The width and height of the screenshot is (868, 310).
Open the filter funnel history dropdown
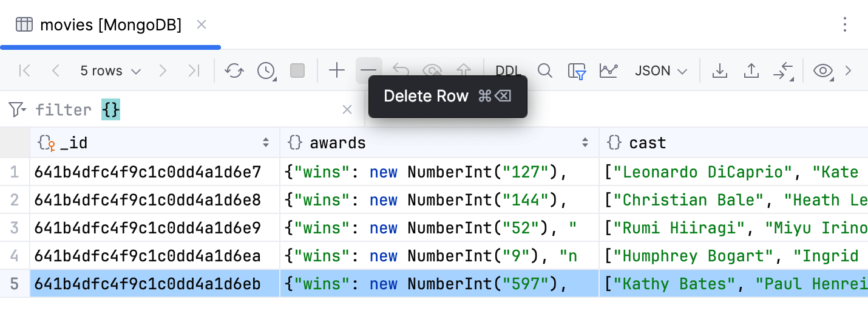[18, 109]
